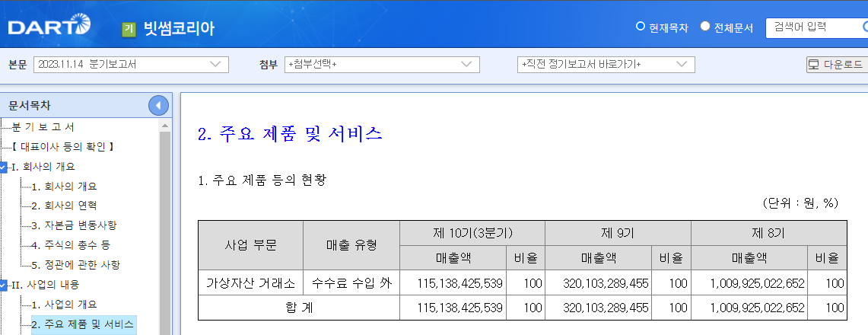This screenshot has height=335, width=868.
Task: Click 매출액 header under 제 10기(3분기)
Action: click(x=453, y=258)
